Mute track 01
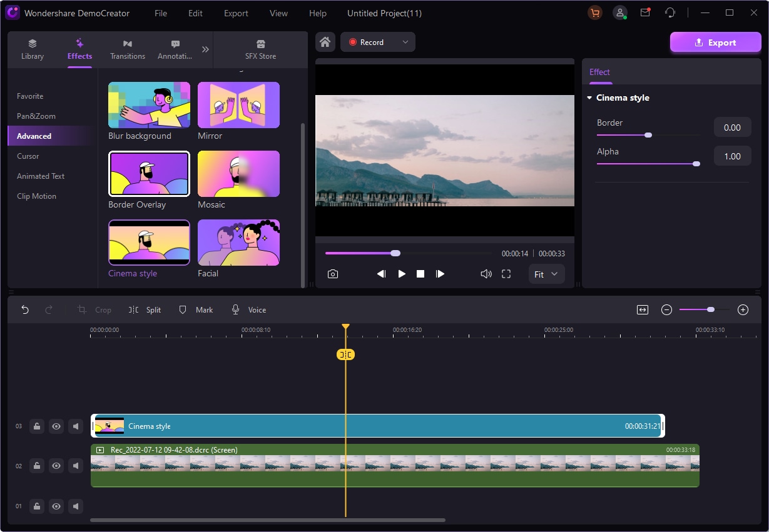The height and width of the screenshot is (532, 769). 76,506
